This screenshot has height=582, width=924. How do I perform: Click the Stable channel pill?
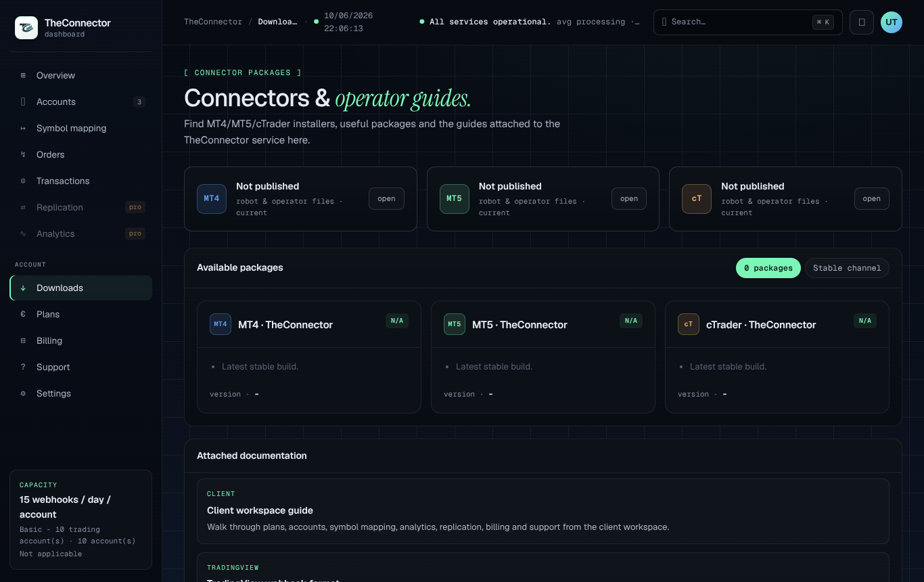click(847, 268)
